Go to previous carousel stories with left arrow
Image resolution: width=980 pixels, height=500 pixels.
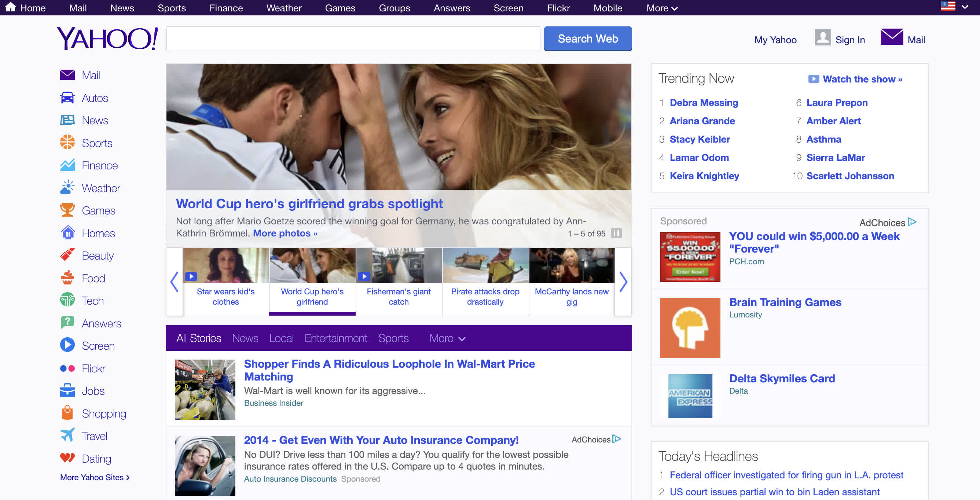pyautogui.click(x=175, y=282)
